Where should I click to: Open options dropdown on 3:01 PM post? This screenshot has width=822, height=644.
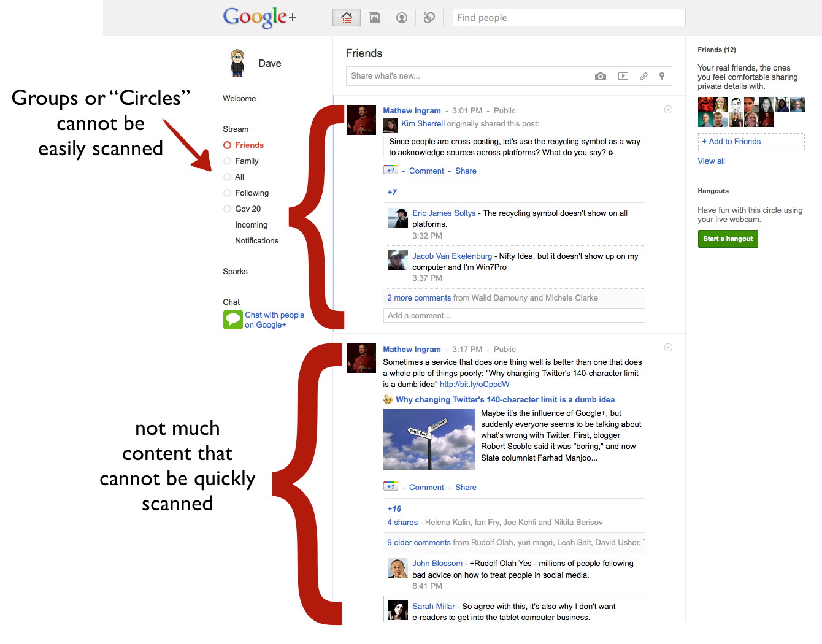(668, 110)
